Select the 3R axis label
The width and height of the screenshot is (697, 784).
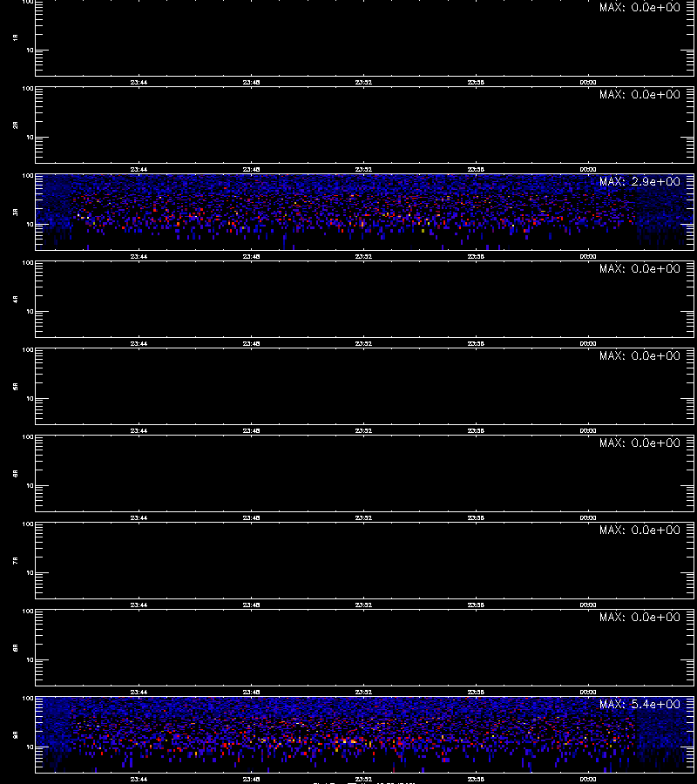click(x=16, y=212)
